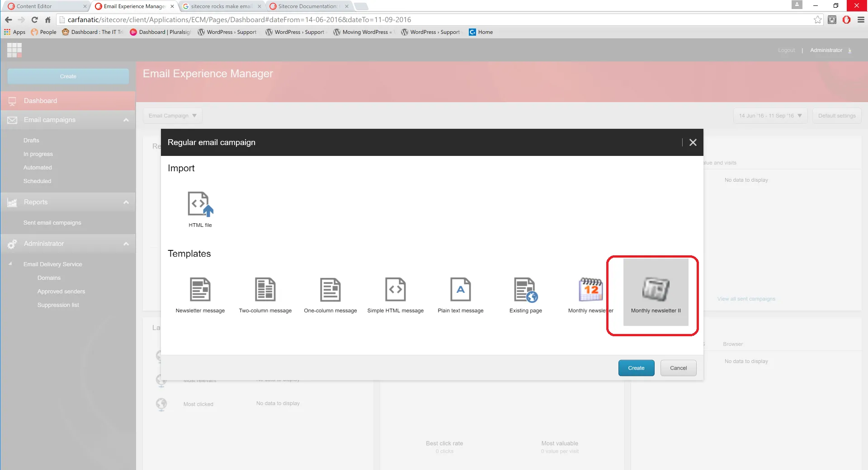Viewport: 868px width, 470px height.
Task: Collapse the Reports section
Action: point(126,202)
